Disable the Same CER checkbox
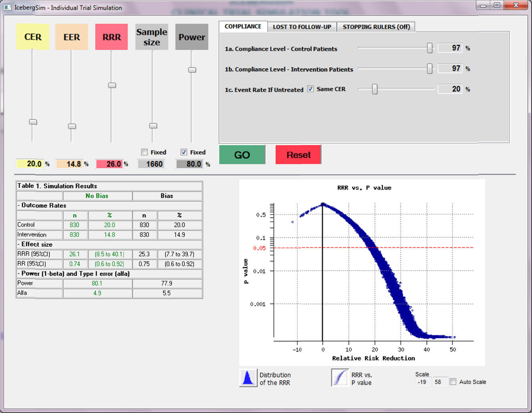This screenshot has width=532, height=413. [310, 89]
